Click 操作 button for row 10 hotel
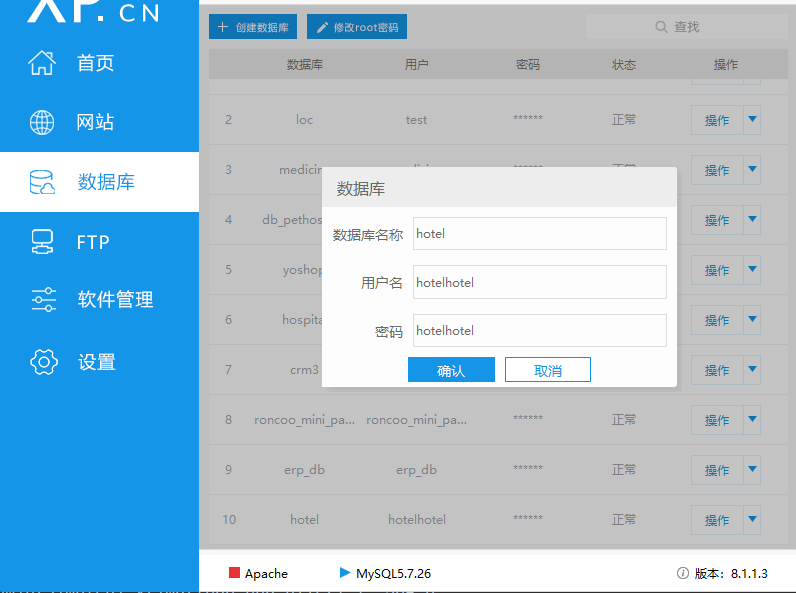Screen dimensions: 796x593 click(717, 520)
